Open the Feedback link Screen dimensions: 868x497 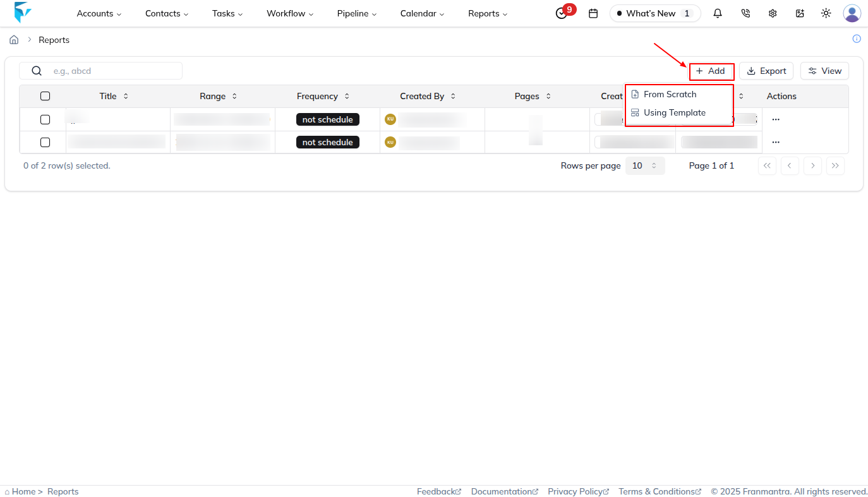pyautogui.click(x=439, y=491)
